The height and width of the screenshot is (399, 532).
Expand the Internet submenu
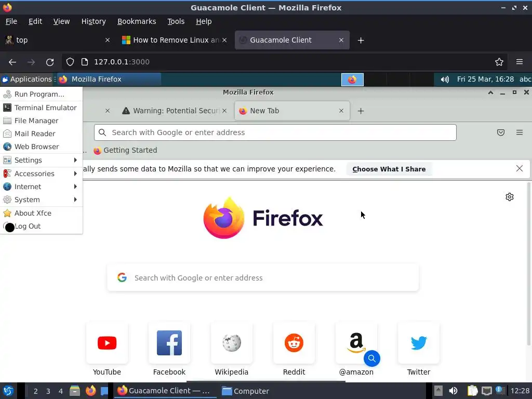pos(42,187)
